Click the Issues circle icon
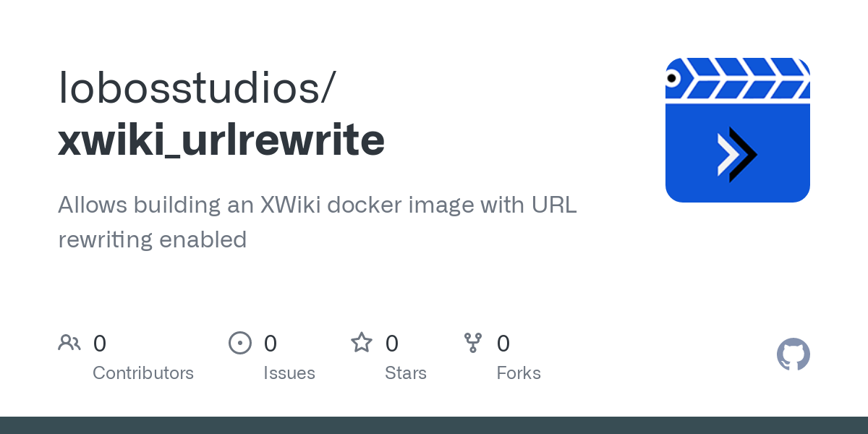This screenshot has width=868, height=434. 240,343
